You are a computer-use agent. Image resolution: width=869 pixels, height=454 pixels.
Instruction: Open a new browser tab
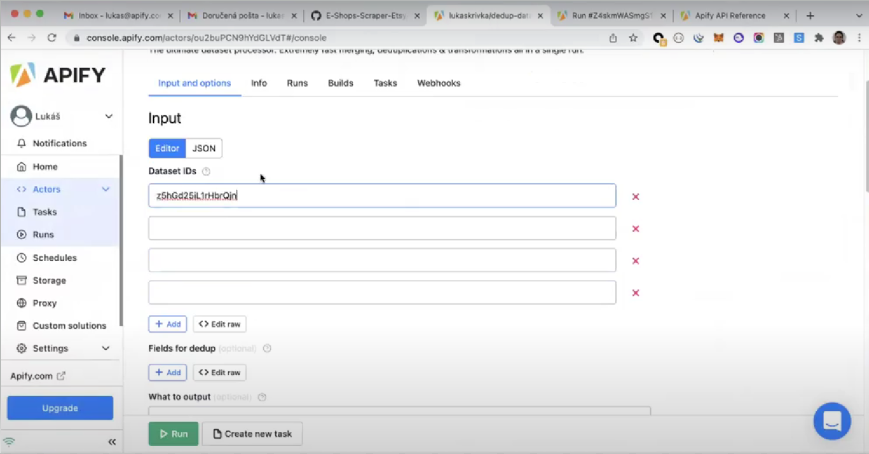pyautogui.click(x=810, y=16)
